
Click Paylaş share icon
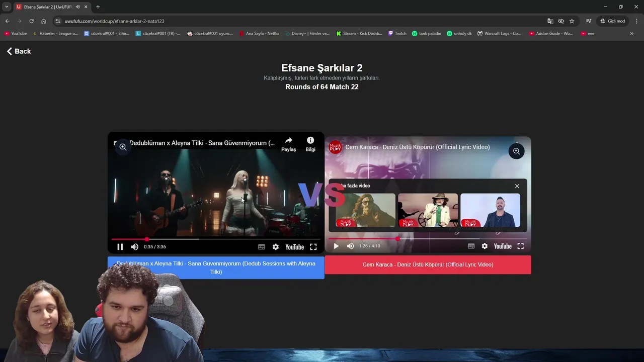point(288,144)
